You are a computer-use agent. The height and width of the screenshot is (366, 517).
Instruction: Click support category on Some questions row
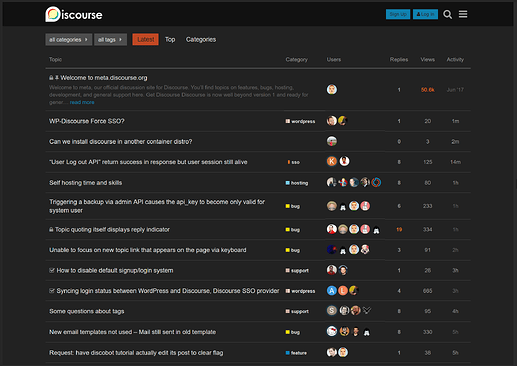pyautogui.click(x=297, y=312)
